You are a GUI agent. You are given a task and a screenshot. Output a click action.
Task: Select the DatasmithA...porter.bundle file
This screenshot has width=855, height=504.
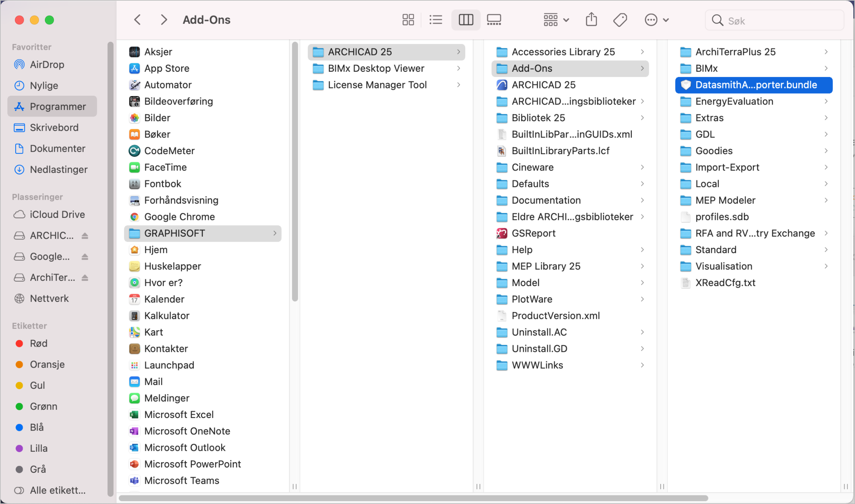tap(754, 85)
